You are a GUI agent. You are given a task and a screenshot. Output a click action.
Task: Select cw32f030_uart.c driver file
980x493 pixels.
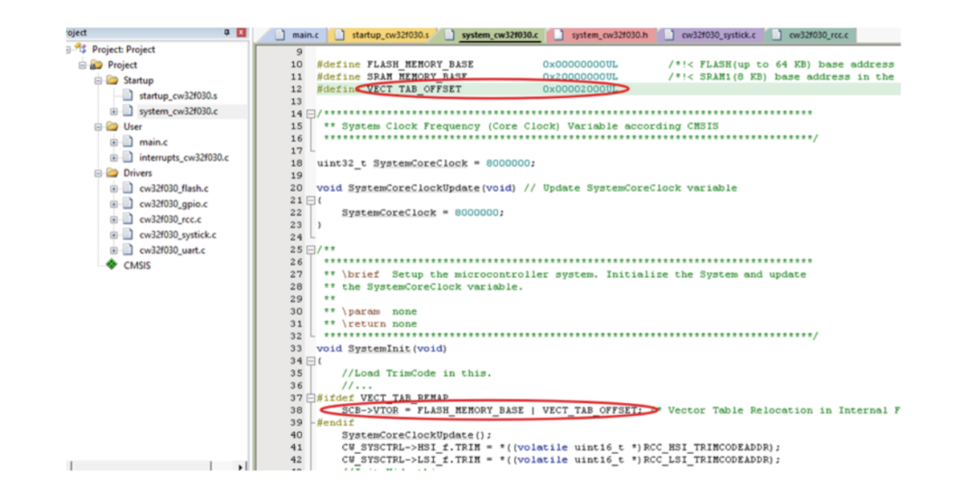pyautogui.click(x=171, y=251)
